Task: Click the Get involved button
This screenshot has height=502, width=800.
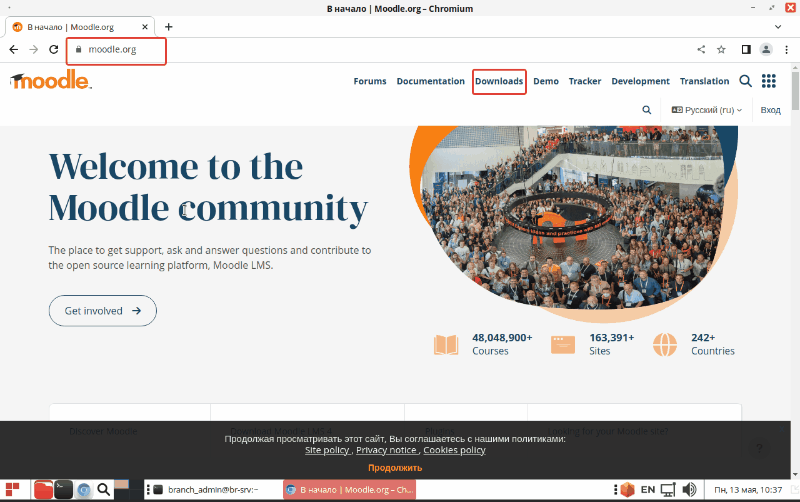Action: (x=103, y=311)
